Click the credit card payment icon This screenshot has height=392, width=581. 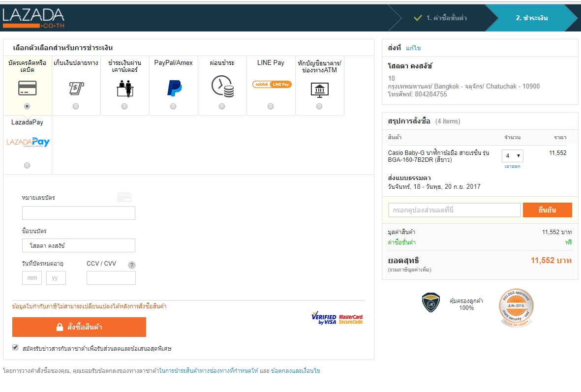click(x=28, y=88)
